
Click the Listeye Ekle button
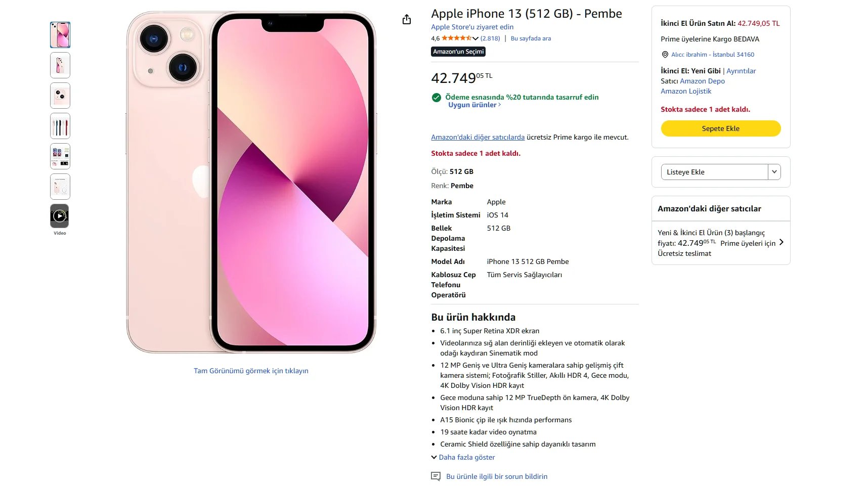(x=714, y=172)
